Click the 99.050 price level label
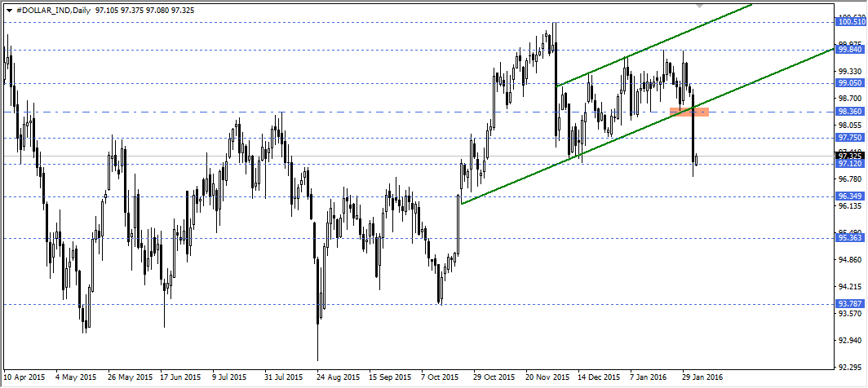The image size is (868, 388). (x=850, y=83)
